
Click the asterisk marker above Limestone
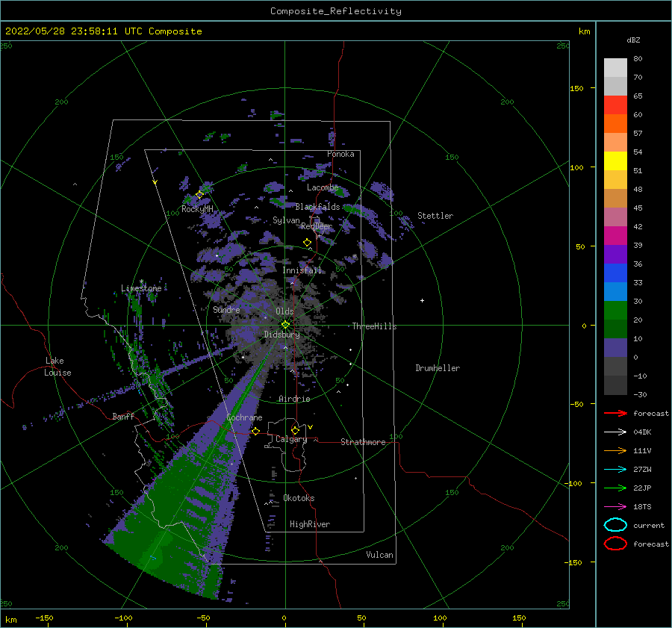(x=141, y=282)
